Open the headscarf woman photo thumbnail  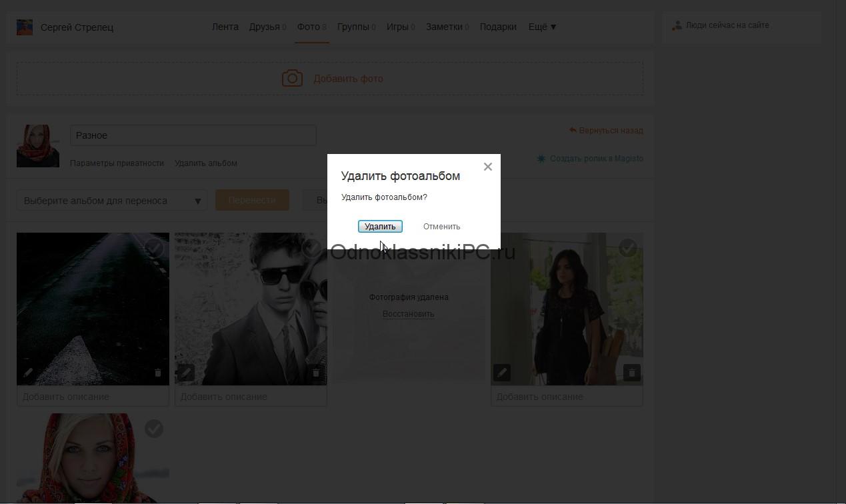[93, 459]
